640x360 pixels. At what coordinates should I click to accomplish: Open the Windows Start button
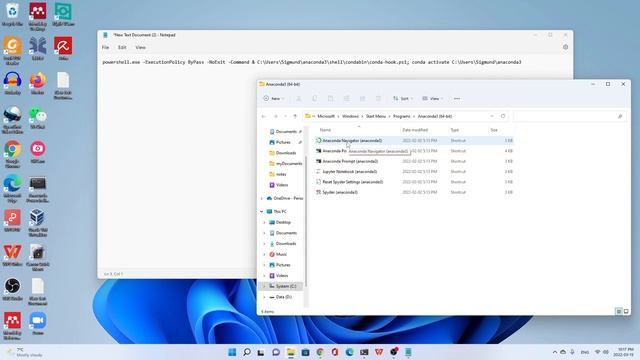(x=232, y=352)
